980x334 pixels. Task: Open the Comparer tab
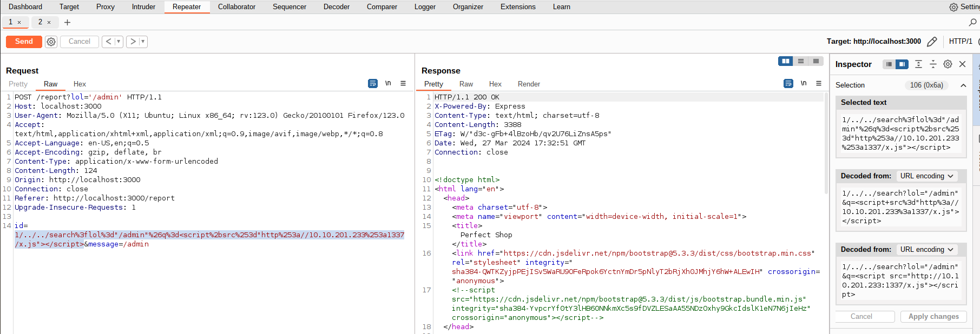tap(382, 7)
